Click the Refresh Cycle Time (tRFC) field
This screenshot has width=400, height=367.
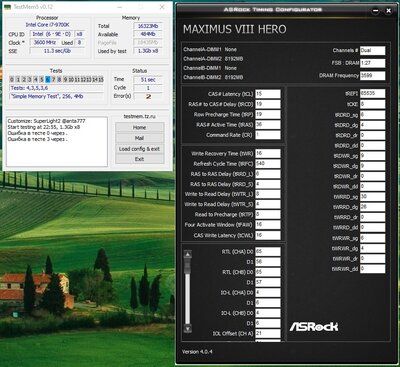coord(268,164)
